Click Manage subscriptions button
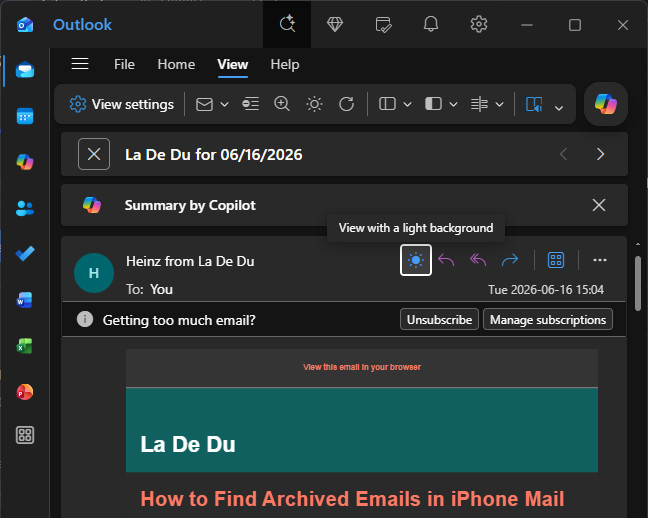 pos(548,320)
